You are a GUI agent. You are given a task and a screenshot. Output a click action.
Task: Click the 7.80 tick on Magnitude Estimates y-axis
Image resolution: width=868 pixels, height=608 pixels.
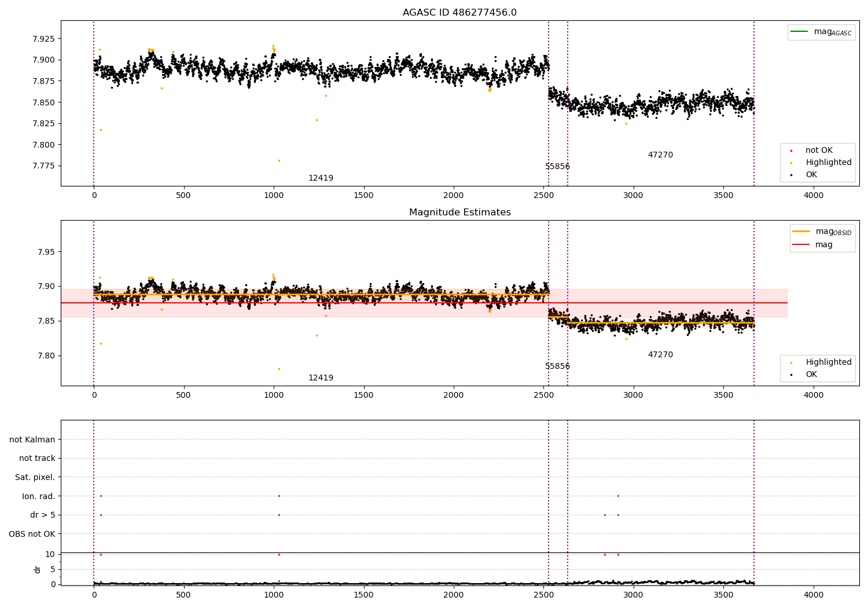(46, 356)
